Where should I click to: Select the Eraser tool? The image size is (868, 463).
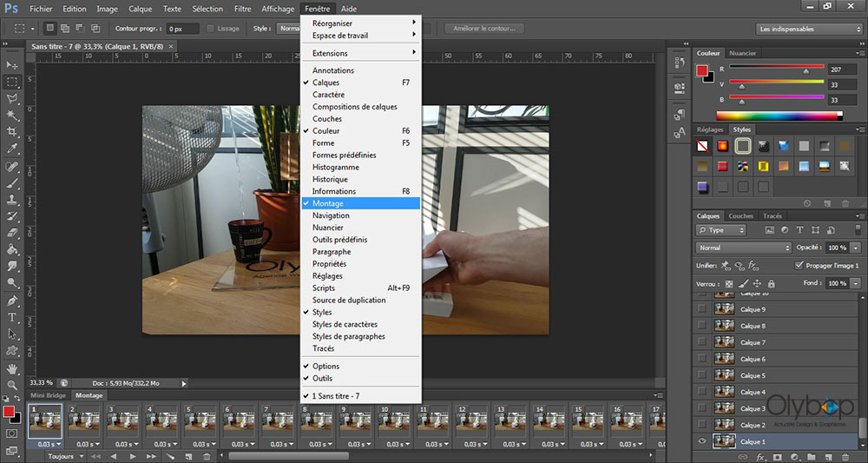pos(11,233)
